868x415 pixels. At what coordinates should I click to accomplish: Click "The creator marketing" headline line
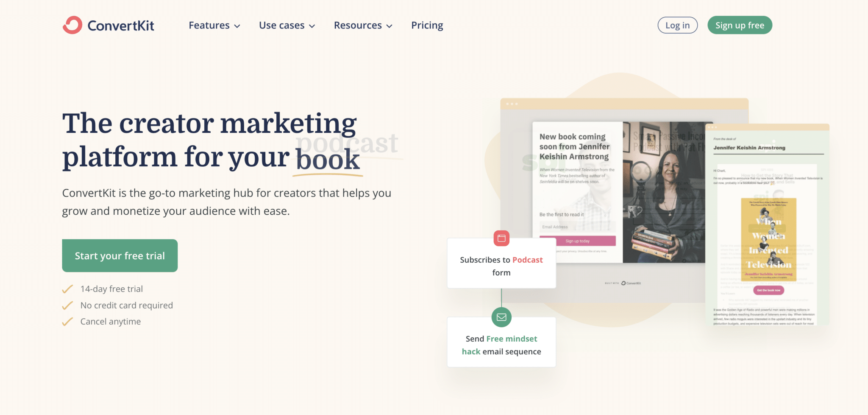click(x=209, y=123)
